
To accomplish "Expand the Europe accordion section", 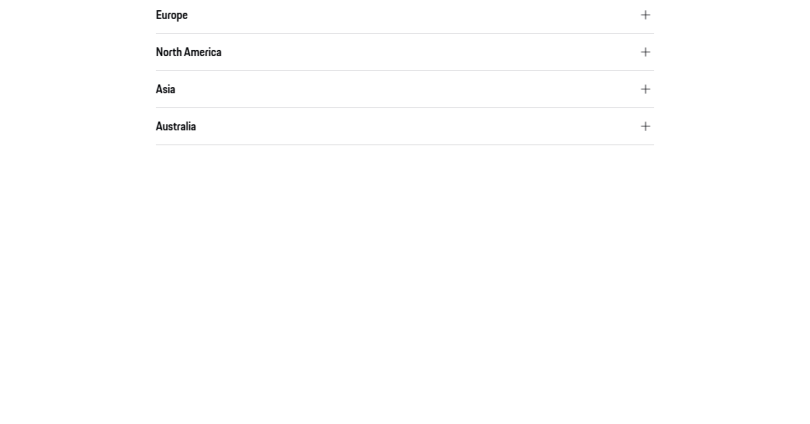I will (404, 15).
